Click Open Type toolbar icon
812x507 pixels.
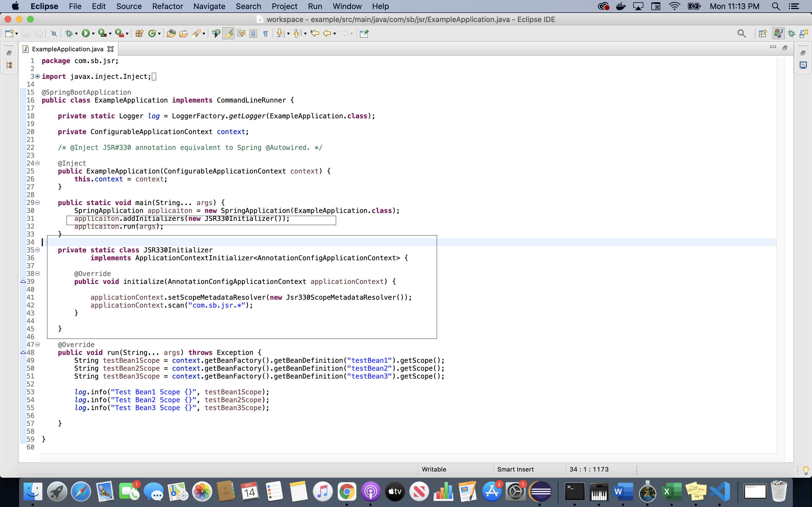[171, 33]
